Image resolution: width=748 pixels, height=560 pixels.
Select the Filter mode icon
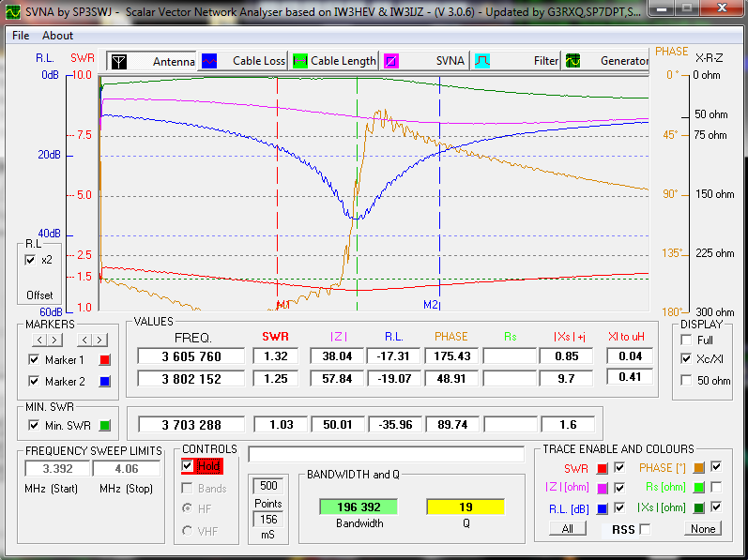(481, 62)
